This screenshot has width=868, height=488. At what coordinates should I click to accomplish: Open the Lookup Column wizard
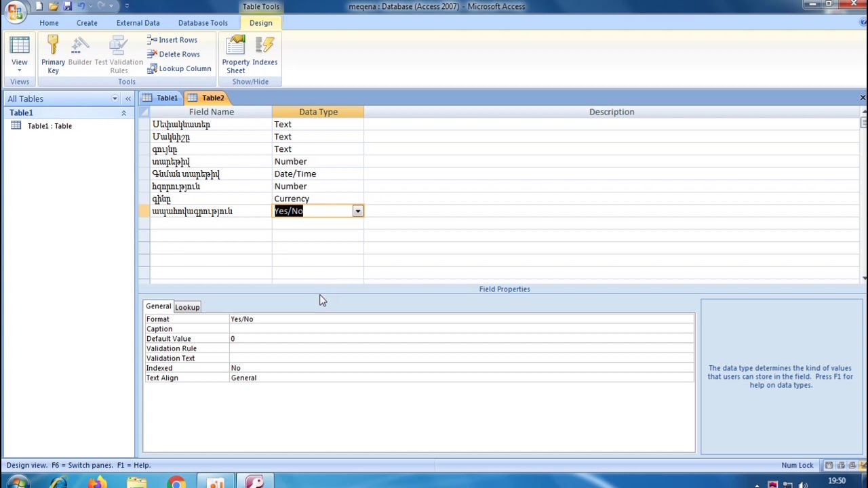coord(180,68)
